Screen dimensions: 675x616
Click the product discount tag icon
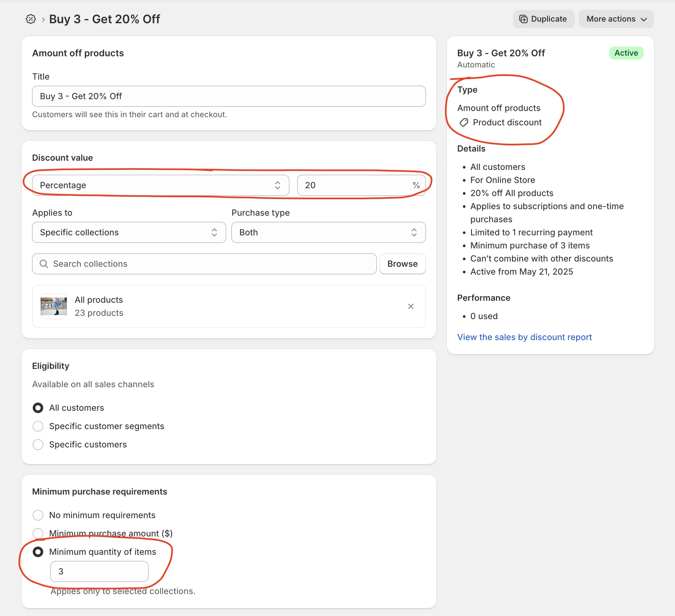pyautogui.click(x=464, y=122)
